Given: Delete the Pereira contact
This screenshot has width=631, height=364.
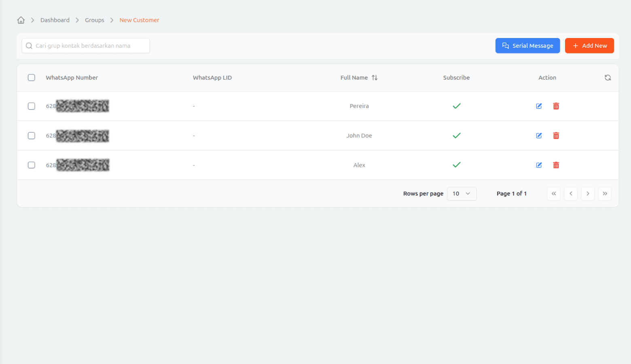Looking at the screenshot, I should tap(556, 106).
